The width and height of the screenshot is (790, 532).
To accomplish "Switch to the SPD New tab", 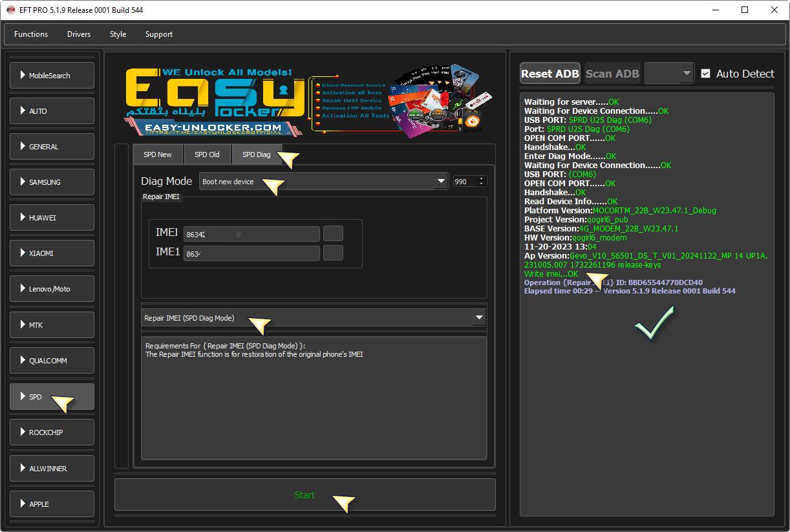I will click(158, 154).
